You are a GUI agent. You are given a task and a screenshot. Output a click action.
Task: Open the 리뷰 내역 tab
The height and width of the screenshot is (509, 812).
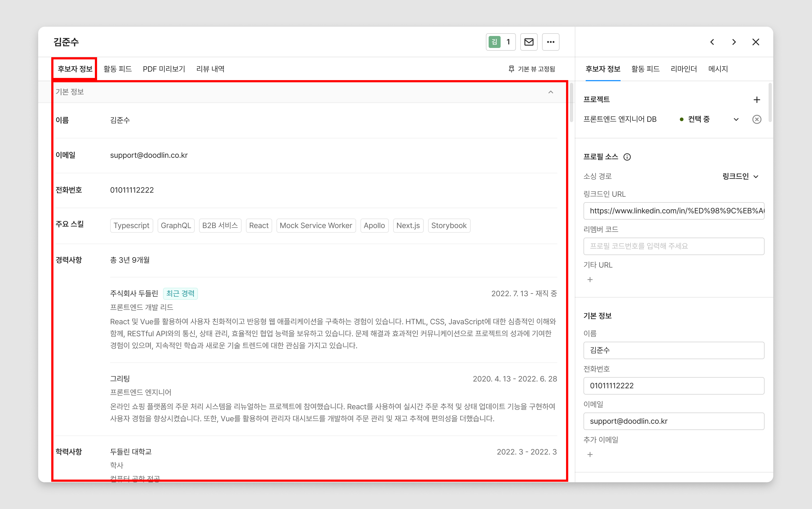(x=210, y=69)
